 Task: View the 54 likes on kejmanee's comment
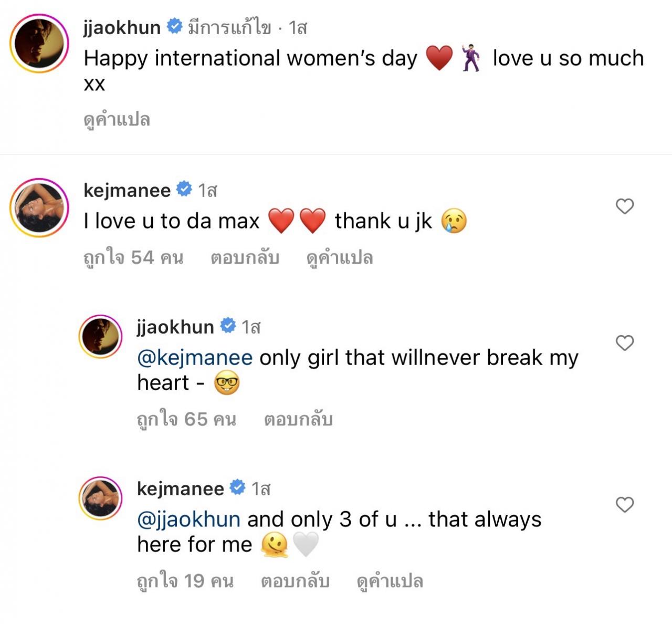coord(133,258)
